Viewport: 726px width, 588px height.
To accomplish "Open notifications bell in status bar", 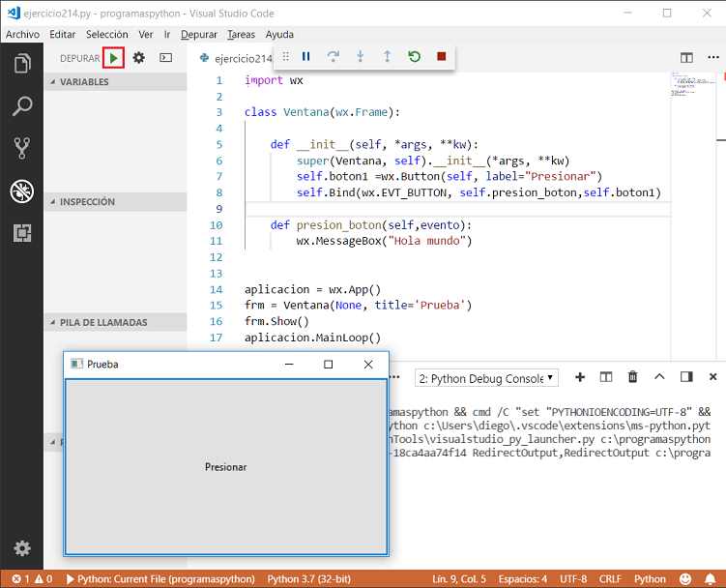I will click(x=710, y=578).
